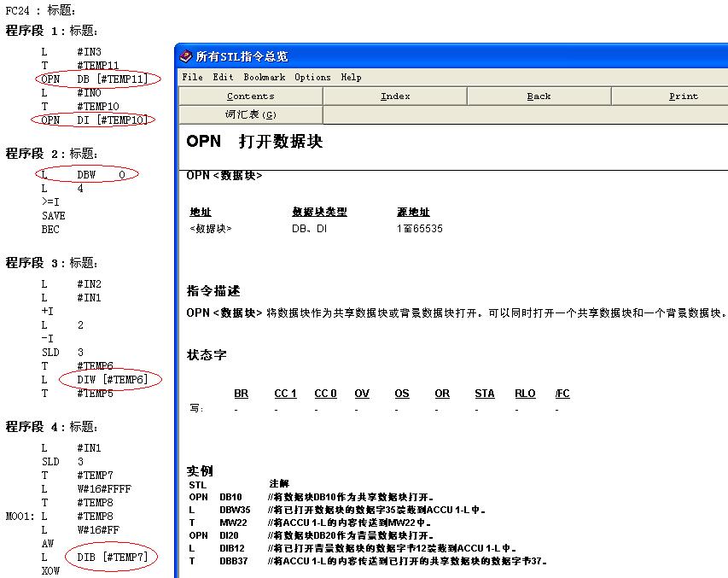Select the 'L DBW 0' code line

pos(84,175)
